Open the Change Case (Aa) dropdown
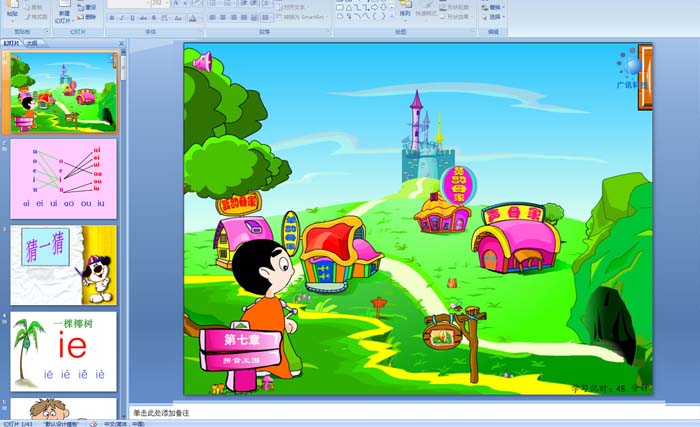Image resolution: width=700 pixels, height=427 pixels. coord(178,18)
